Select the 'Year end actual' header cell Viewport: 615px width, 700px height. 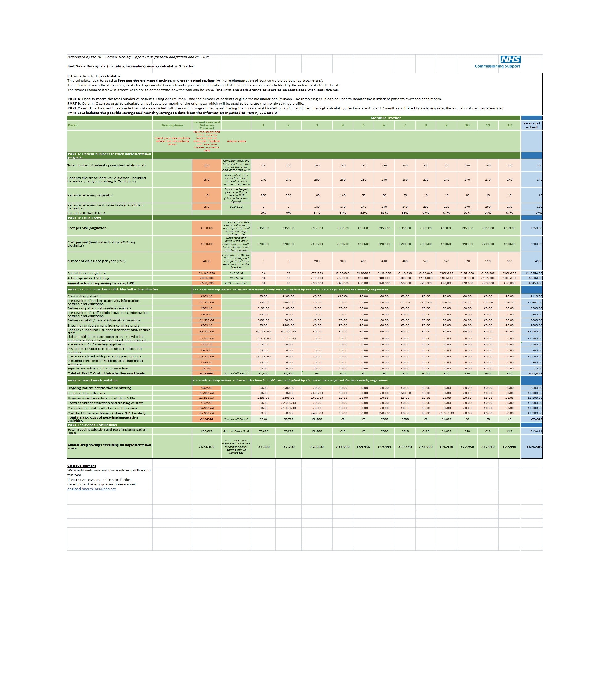coord(532,125)
